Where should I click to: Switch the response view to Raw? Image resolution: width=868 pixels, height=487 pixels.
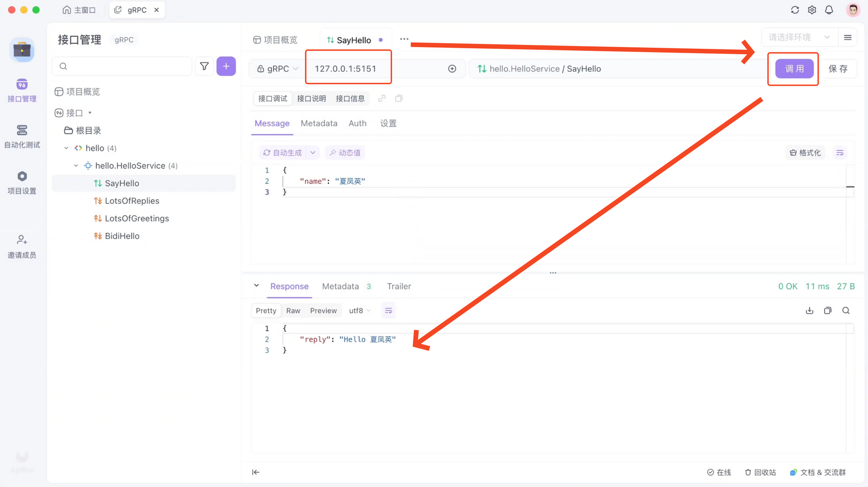pos(293,311)
